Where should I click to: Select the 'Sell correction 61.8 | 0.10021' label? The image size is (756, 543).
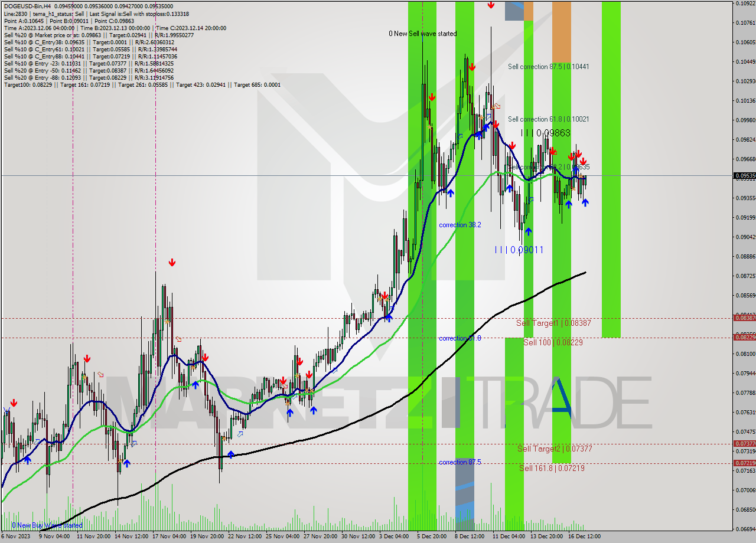(548, 119)
